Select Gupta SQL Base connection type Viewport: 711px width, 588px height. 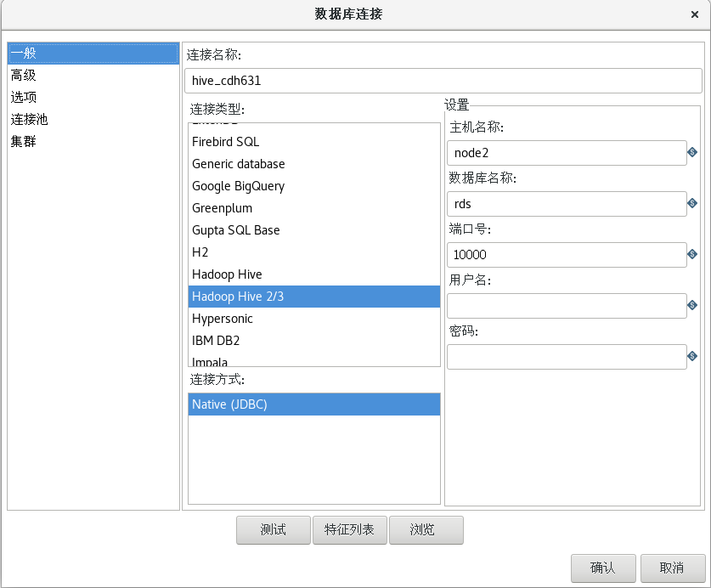pos(314,230)
